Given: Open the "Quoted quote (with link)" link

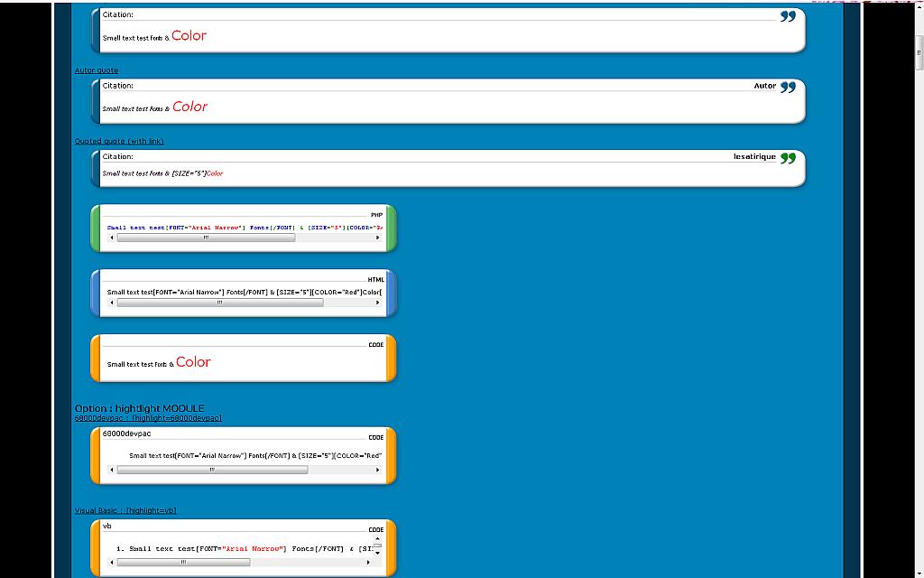Looking at the screenshot, I should click(119, 141).
